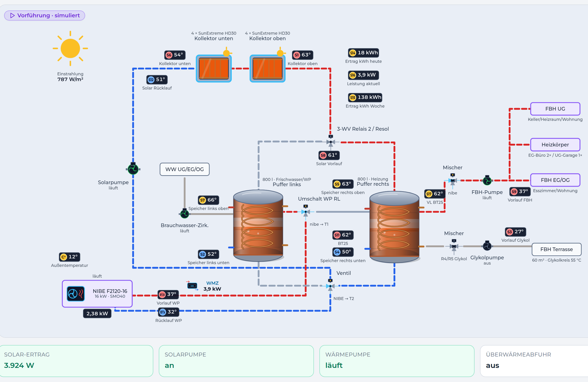Click the S7 66° sensor badge

pyautogui.click(x=208, y=200)
